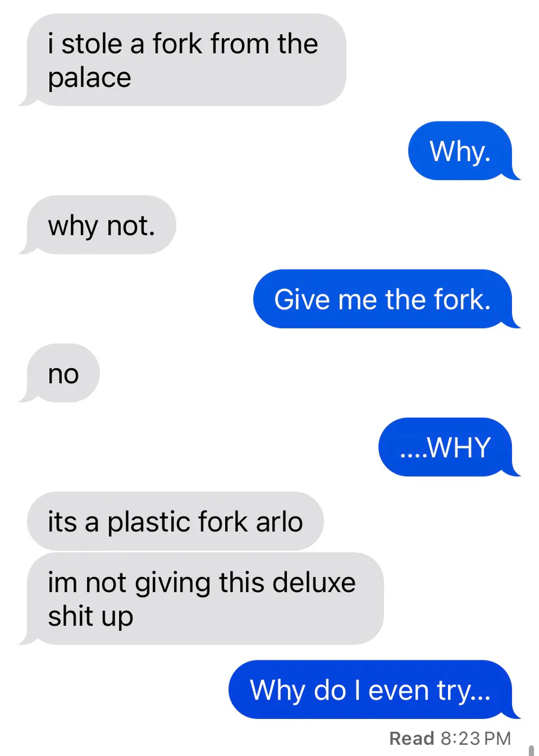Click the word 'Give' in the blue bubble
539x756 pixels.
pyautogui.click(x=302, y=299)
